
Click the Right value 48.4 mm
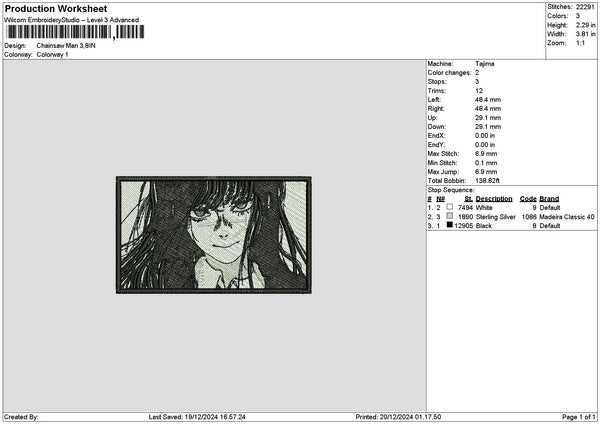coord(488,109)
